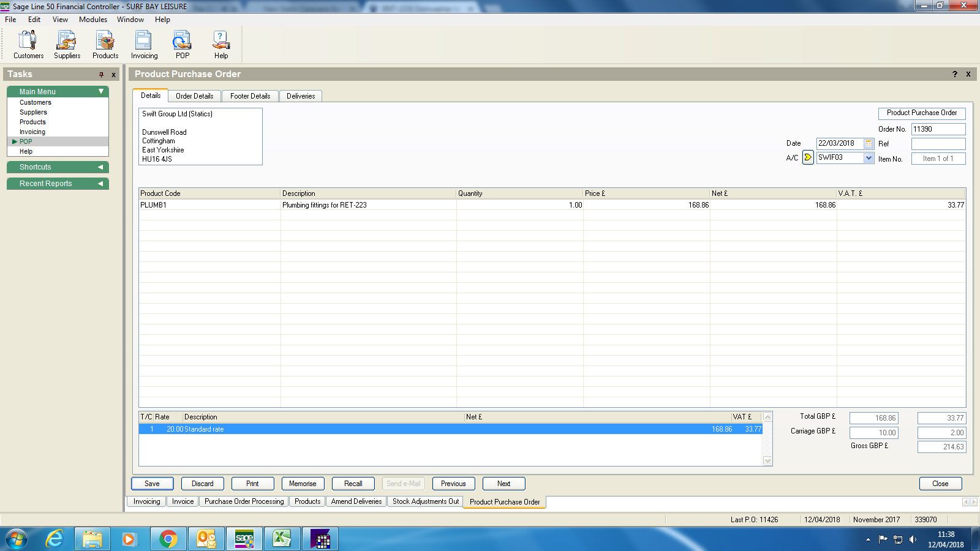The height and width of the screenshot is (551, 980).
Task: Click the Products toolbar icon
Action: point(105,45)
